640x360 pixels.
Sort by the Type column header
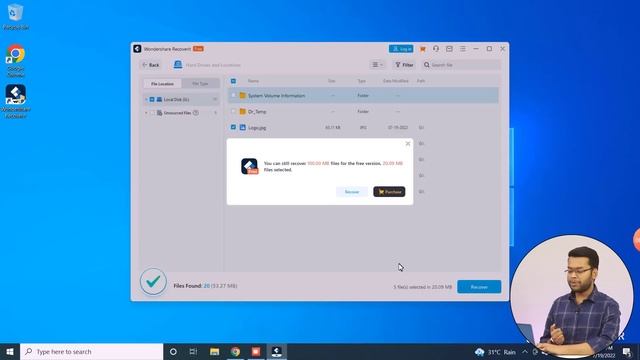(x=362, y=81)
